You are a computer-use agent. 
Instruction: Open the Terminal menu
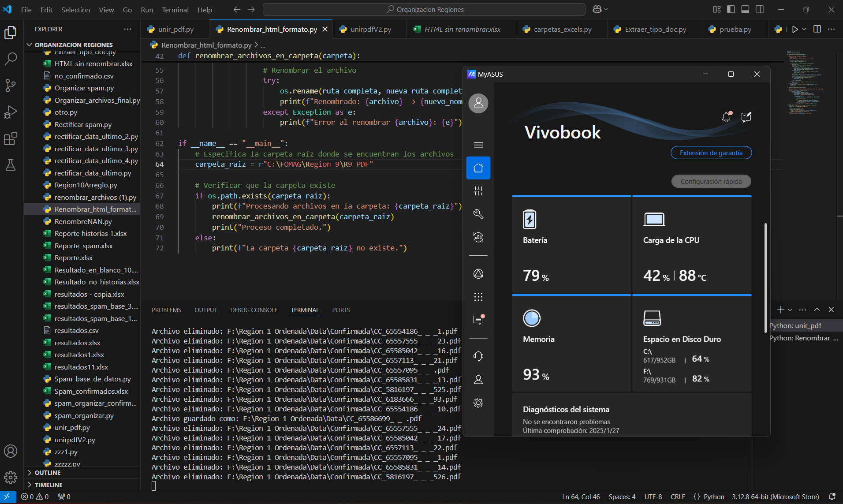coord(175,10)
